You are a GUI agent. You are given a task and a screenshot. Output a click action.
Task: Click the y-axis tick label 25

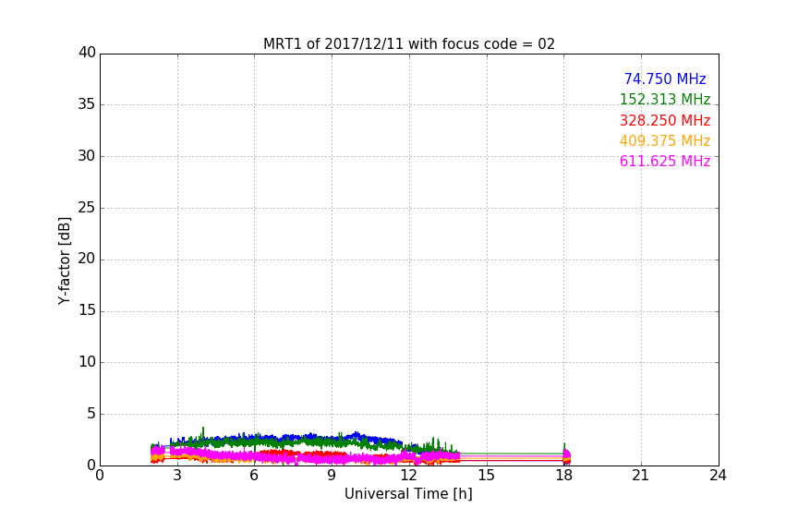pos(87,208)
